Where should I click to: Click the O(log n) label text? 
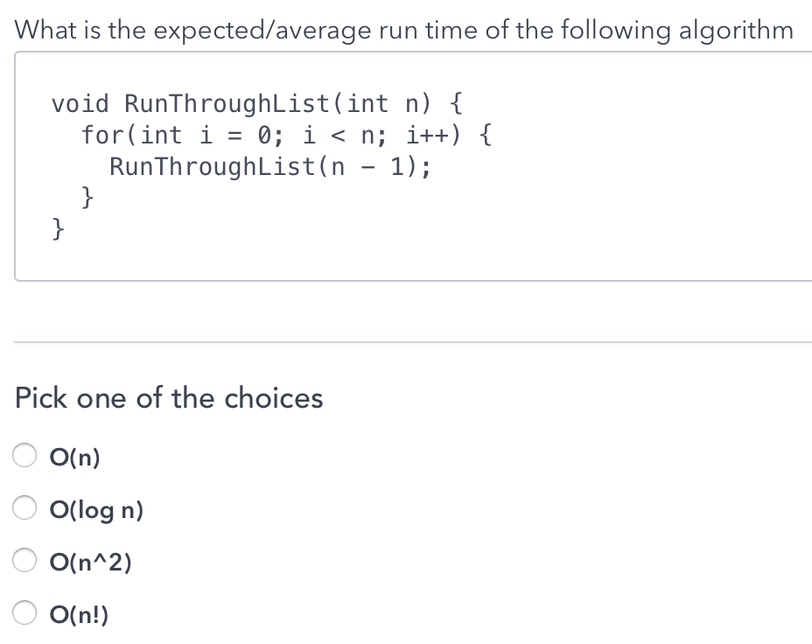click(x=96, y=509)
